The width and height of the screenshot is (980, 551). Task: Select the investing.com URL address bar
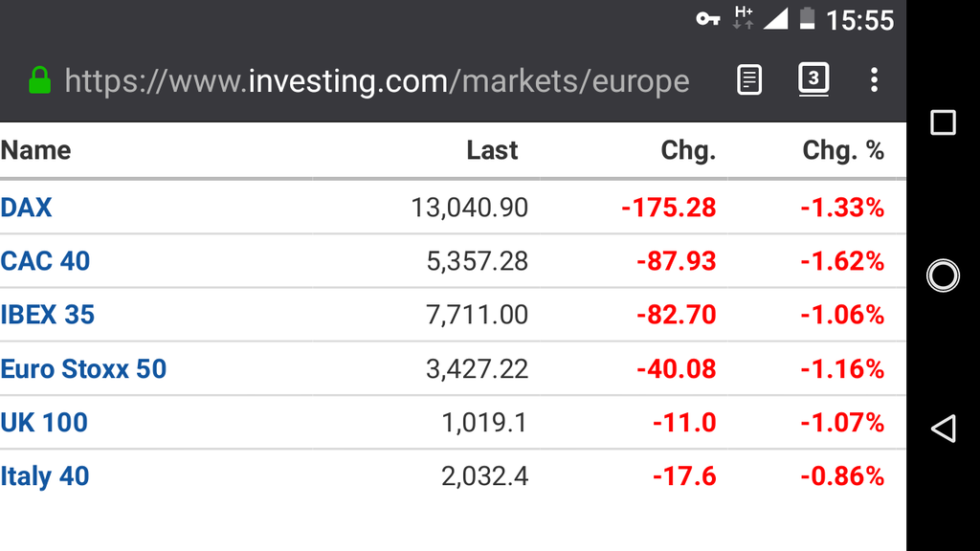point(377,81)
